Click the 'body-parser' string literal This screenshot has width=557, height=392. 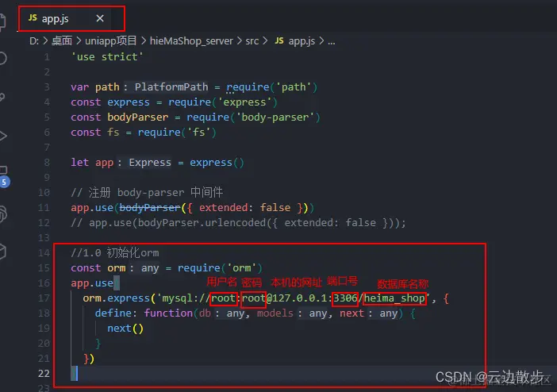point(275,117)
